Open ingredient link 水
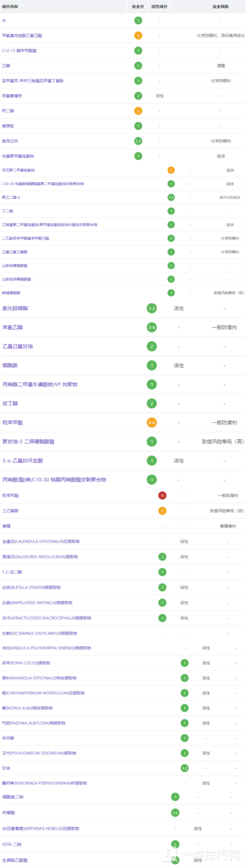This screenshot has width=246, height=868. click(4, 20)
